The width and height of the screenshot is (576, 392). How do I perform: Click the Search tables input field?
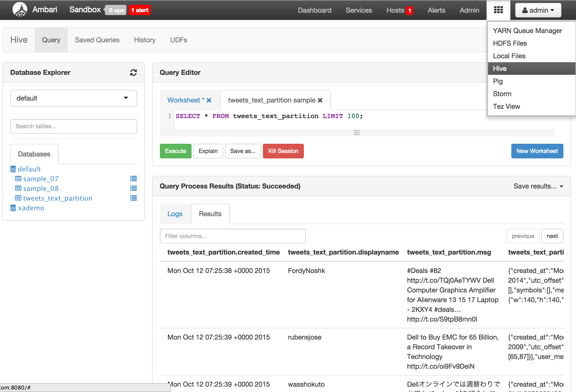[73, 126]
